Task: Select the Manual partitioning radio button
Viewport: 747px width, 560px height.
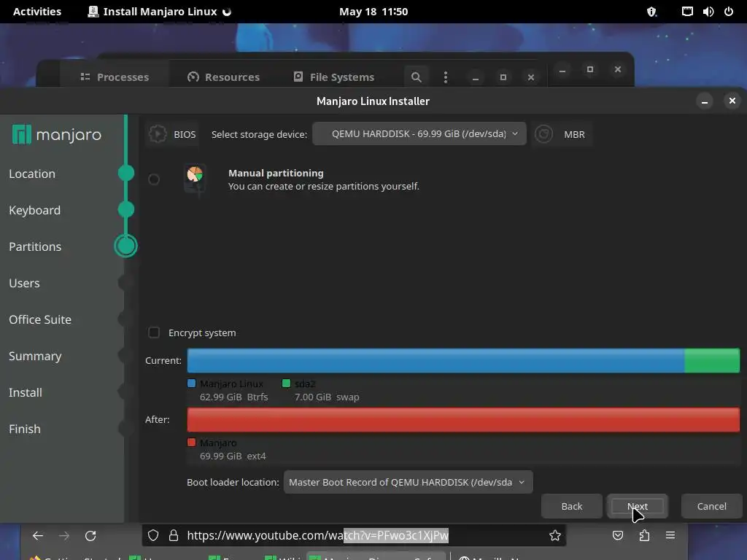Action: (153, 179)
